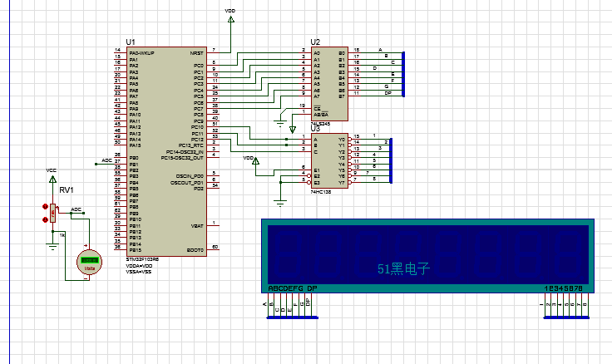Click the AB/BA pin label on U2

(321, 115)
